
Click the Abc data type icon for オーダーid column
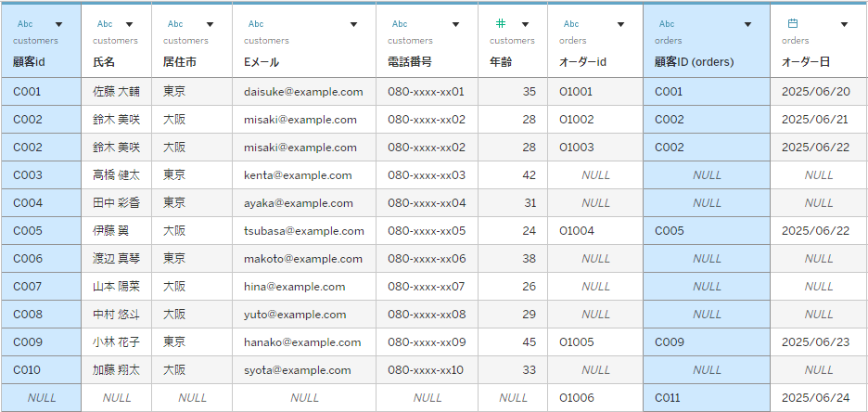(x=571, y=24)
